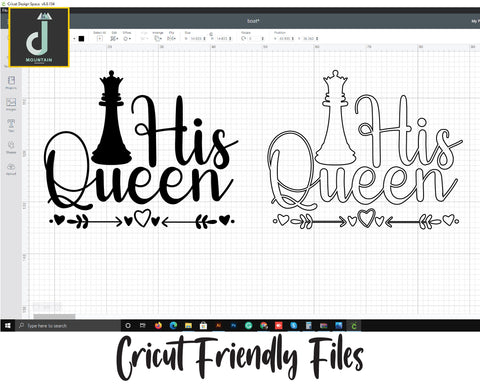Open Cortana from the taskbar
The height and width of the screenshot is (384, 480).
tap(128, 326)
